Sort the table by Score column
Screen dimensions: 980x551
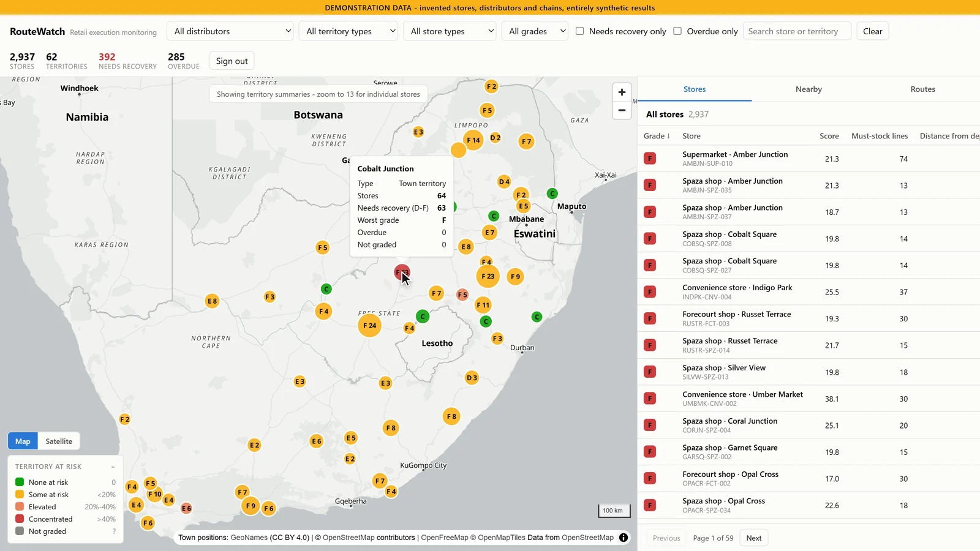pyautogui.click(x=829, y=136)
